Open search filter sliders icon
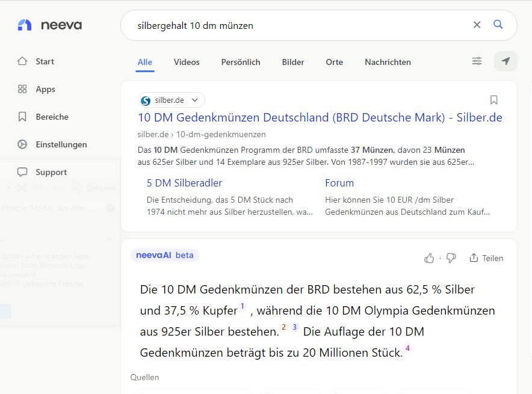The width and height of the screenshot is (532, 394). tap(477, 61)
